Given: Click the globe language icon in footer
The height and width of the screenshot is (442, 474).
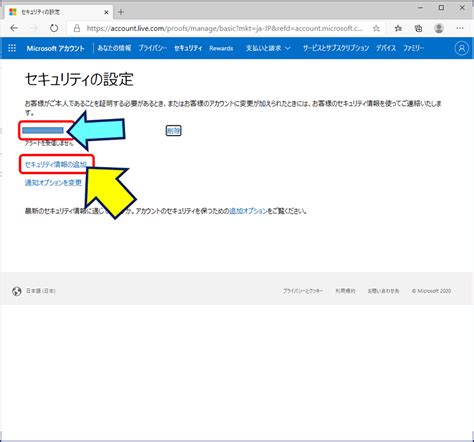Looking at the screenshot, I should 17,291.
